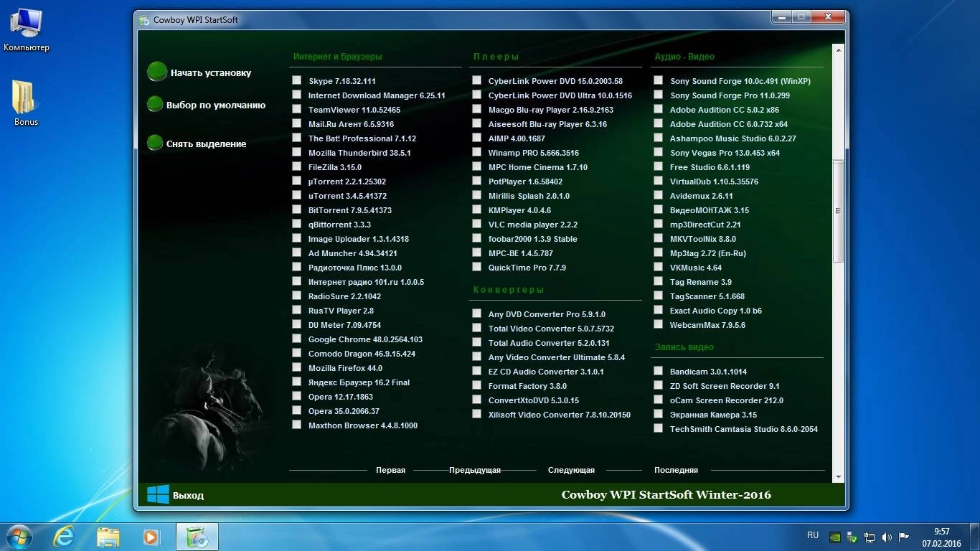Image resolution: width=980 pixels, height=551 pixels.
Task: Tick the TeamViewer 11.0.52465 checkbox
Action: pyautogui.click(x=296, y=109)
